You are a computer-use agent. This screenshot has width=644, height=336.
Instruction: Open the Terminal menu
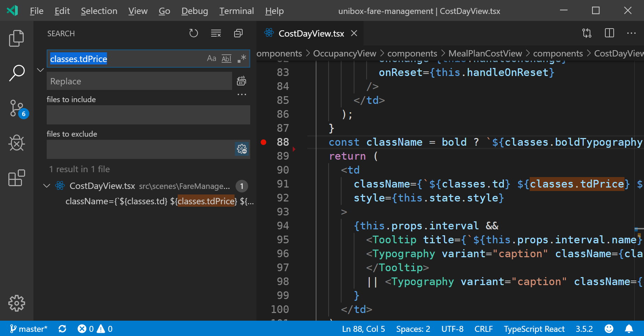point(237,11)
